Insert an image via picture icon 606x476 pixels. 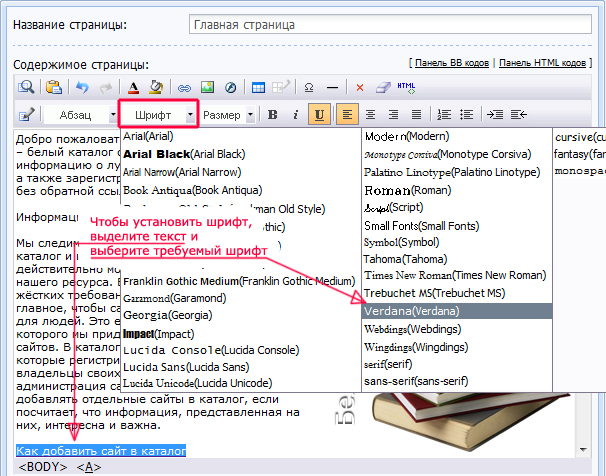pos(208,87)
